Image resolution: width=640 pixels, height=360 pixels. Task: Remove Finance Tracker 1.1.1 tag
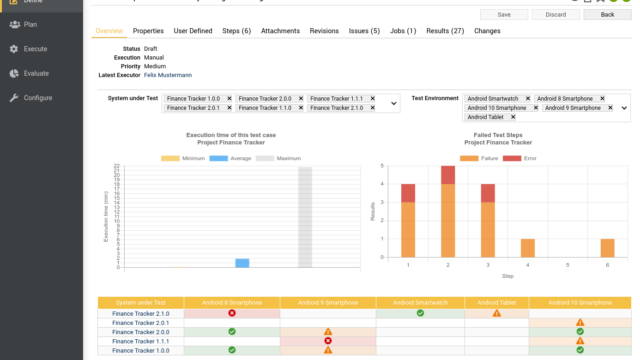(373, 98)
